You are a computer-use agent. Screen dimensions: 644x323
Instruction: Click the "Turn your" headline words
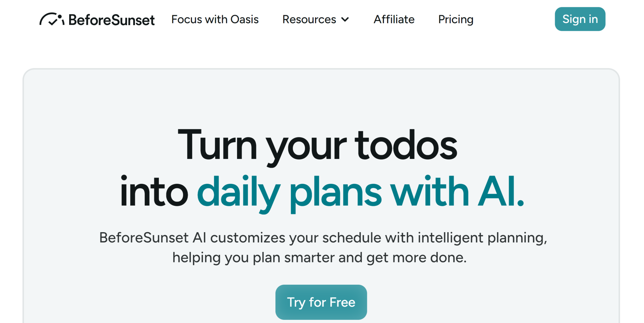click(262, 145)
